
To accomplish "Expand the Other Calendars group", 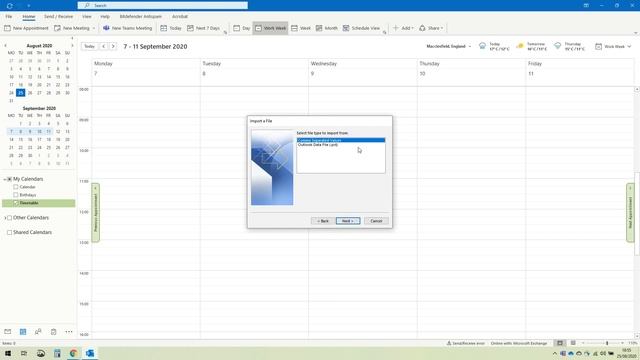I will (5, 218).
